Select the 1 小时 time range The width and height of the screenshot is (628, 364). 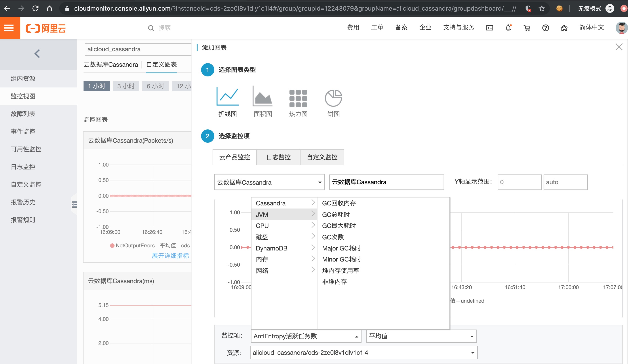(97, 86)
